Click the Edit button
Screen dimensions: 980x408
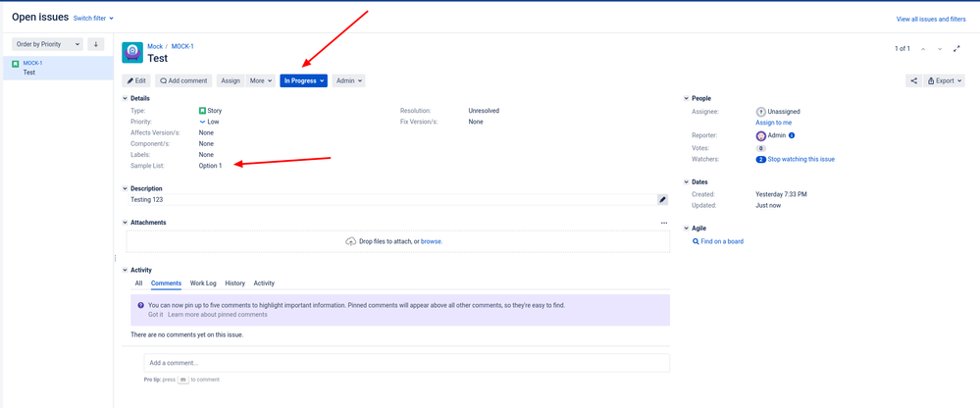click(137, 80)
